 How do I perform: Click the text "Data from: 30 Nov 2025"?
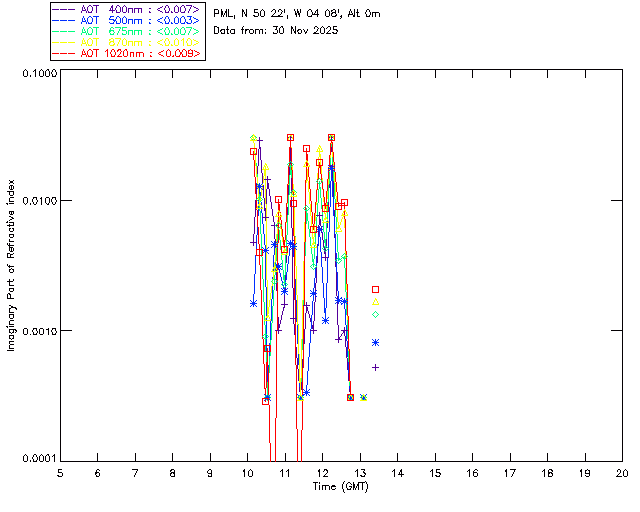[x=276, y=31]
